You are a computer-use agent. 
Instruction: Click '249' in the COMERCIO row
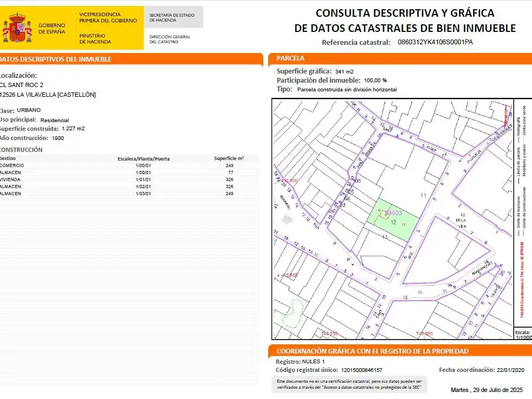pyautogui.click(x=229, y=165)
